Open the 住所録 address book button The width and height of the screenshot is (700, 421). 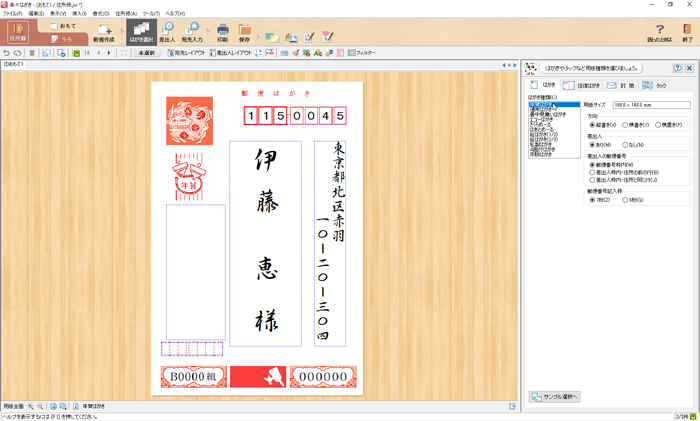(x=18, y=33)
